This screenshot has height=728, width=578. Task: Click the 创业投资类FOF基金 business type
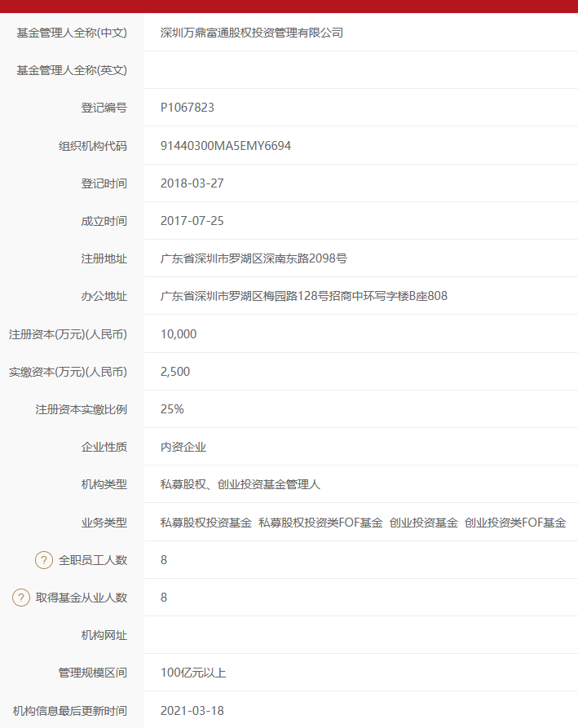pyautogui.click(x=515, y=523)
